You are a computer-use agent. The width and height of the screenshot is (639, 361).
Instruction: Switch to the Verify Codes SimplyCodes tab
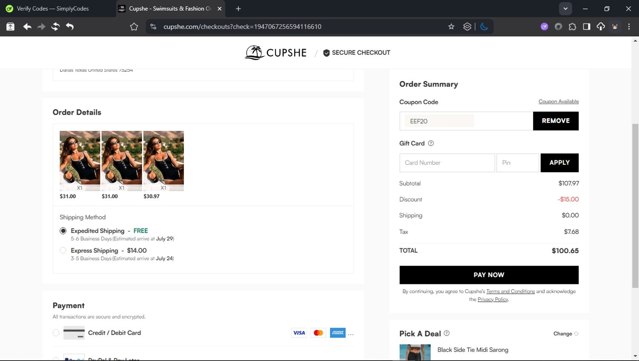[x=53, y=9]
